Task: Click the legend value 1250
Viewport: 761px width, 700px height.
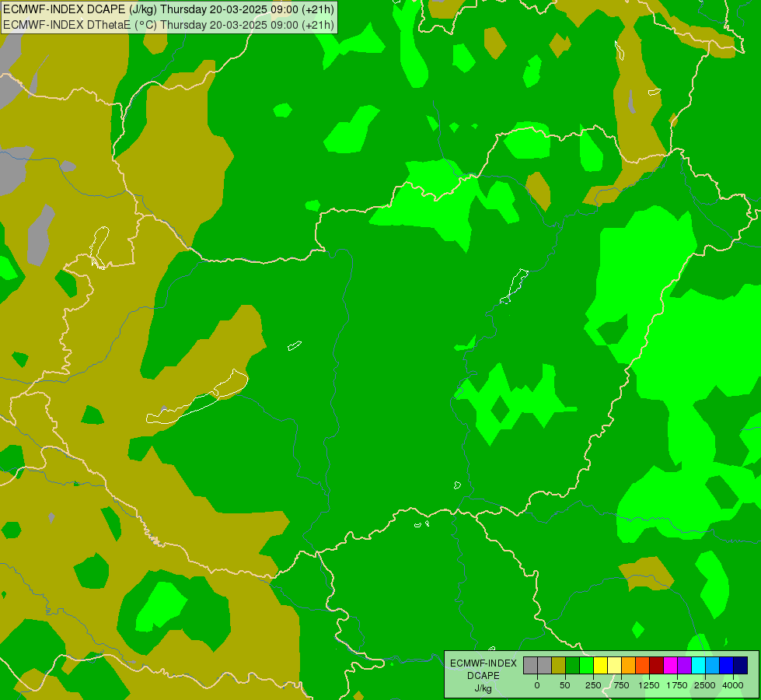Action: point(649,685)
